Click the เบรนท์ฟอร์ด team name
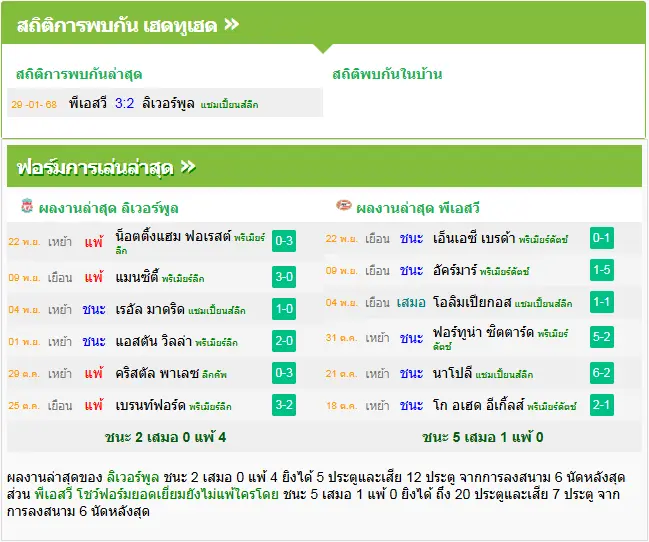The height and width of the screenshot is (542, 649). coord(151,405)
